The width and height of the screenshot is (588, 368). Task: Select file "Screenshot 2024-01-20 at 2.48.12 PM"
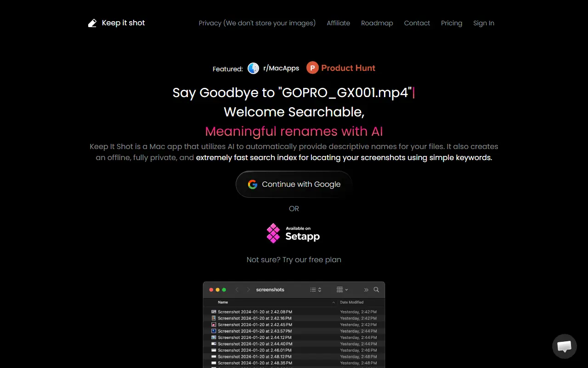[255, 357]
